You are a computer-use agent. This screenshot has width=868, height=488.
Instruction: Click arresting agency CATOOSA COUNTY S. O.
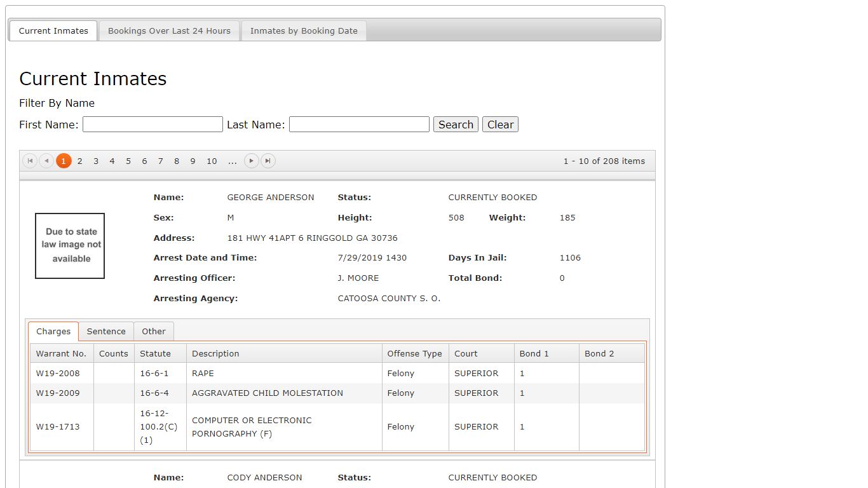[389, 299]
